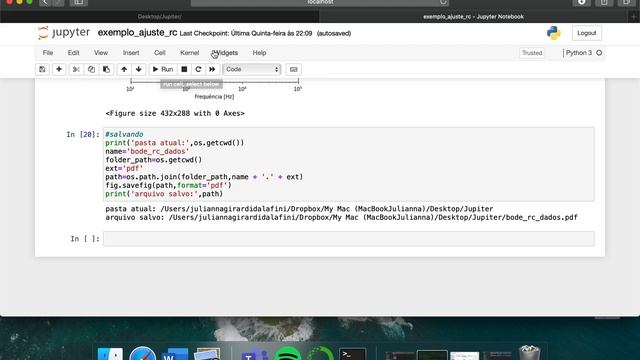
Task: Open the command palette keyboard icon
Action: point(293,69)
